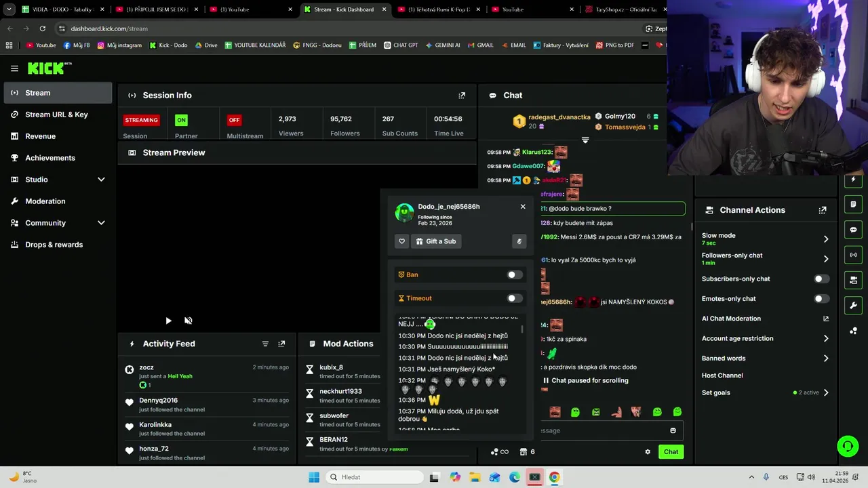Toggle the Multistream OFF indicator
The image size is (868, 488).
click(x=234, y=120)
